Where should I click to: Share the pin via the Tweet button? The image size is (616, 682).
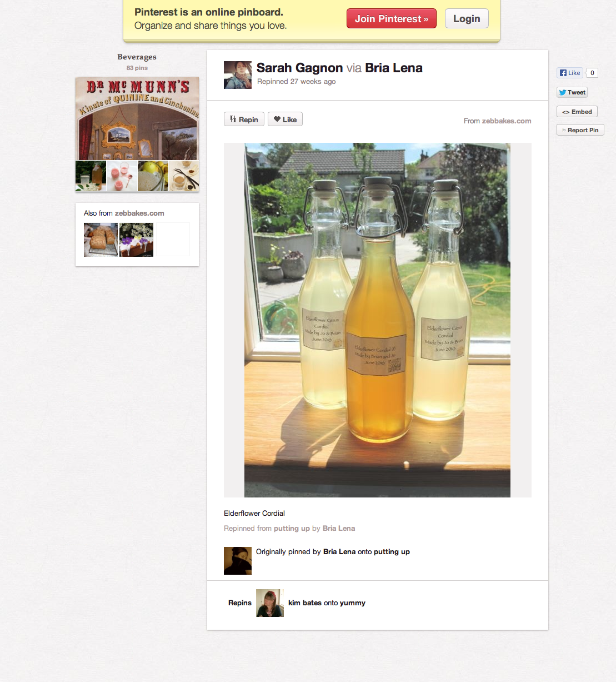572,92
